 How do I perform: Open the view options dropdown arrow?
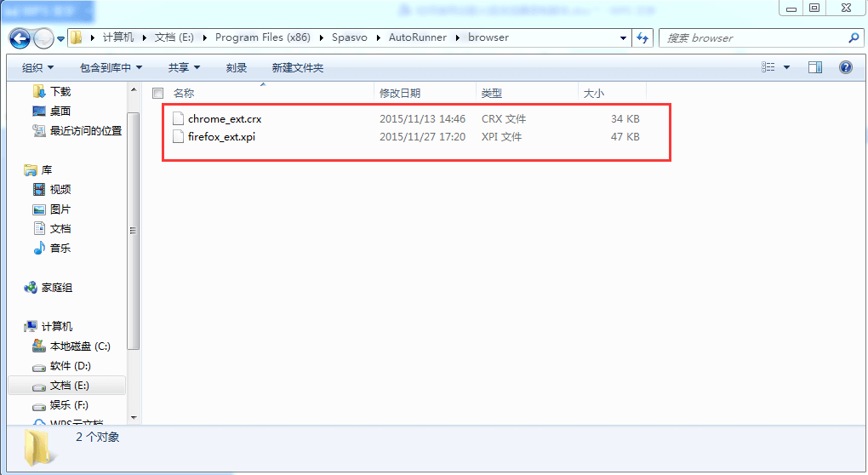(786, 67)
